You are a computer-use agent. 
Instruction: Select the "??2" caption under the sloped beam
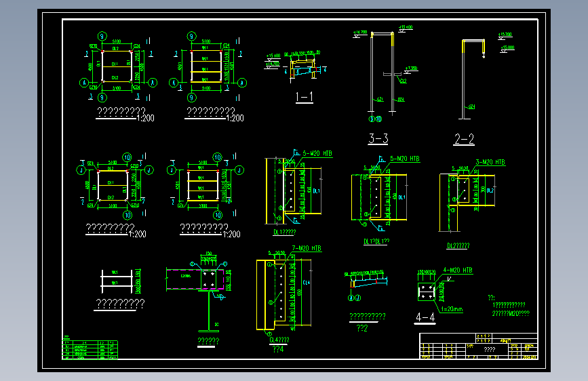coord(362,328)
